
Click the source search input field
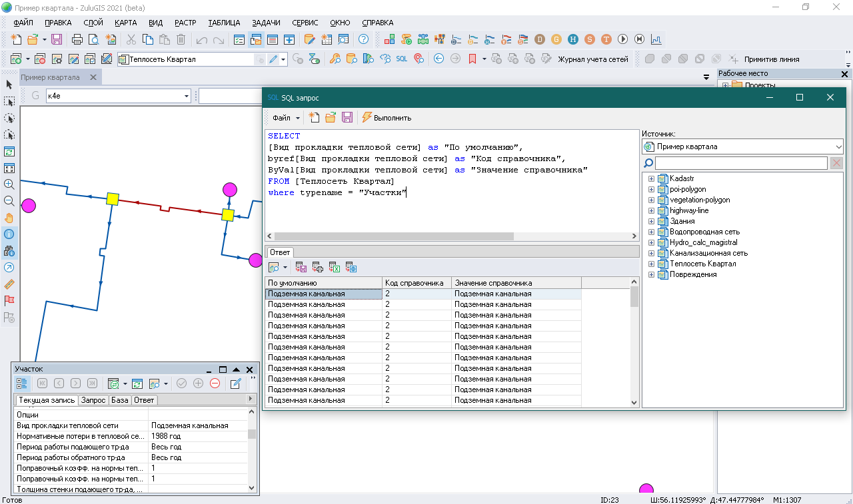(x=740, y=163)
